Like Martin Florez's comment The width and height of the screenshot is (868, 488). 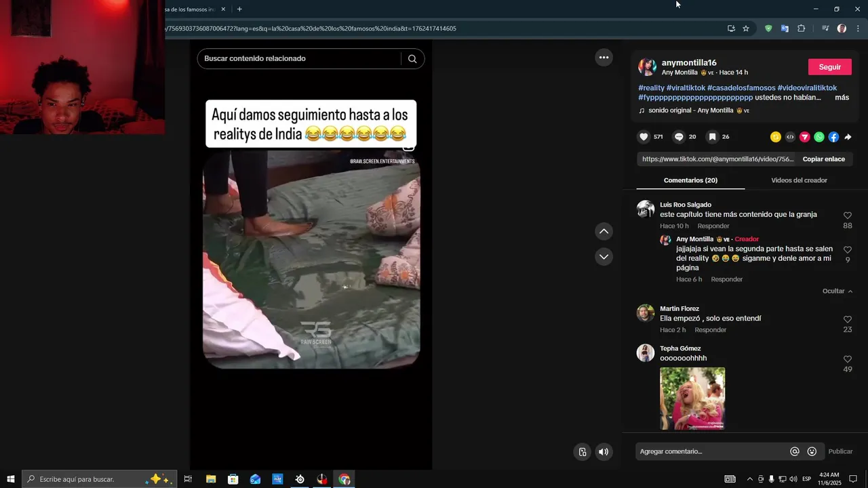coord(847,319)
